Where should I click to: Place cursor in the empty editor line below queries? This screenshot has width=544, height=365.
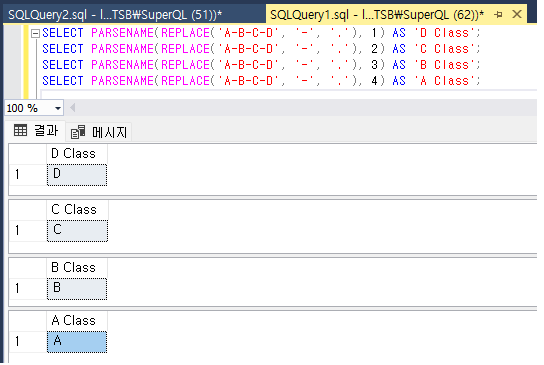click(x=288, y=94)
